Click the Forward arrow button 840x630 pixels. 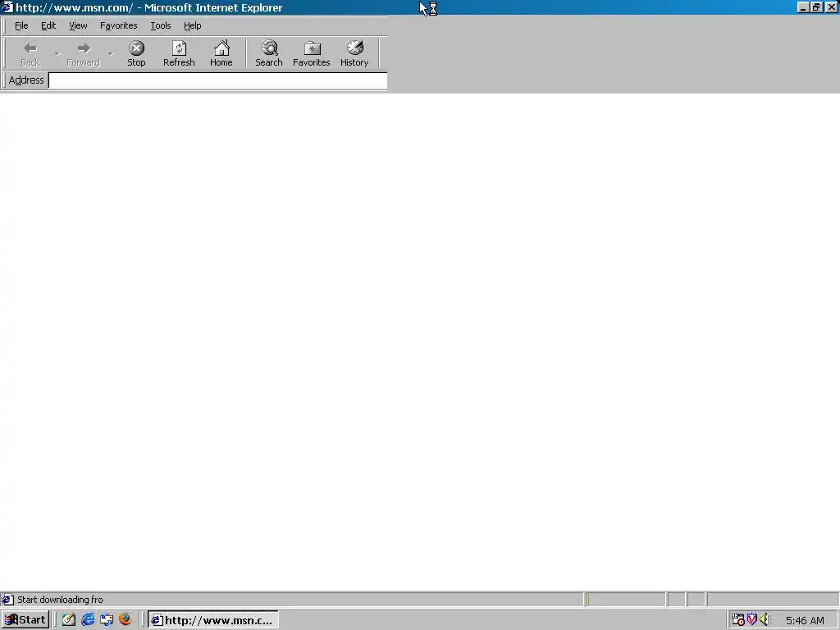pyautogui.click(x=83, y=53)
